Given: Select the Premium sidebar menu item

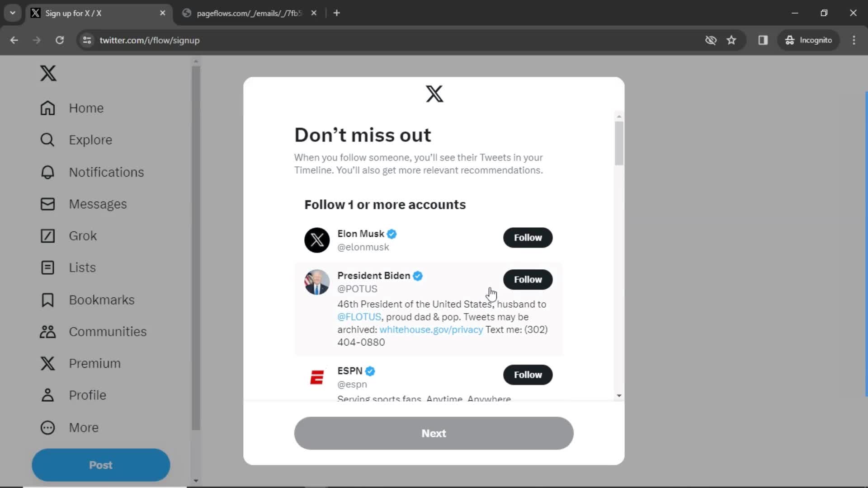Looking at the screenshot, I should pos(94,363).
